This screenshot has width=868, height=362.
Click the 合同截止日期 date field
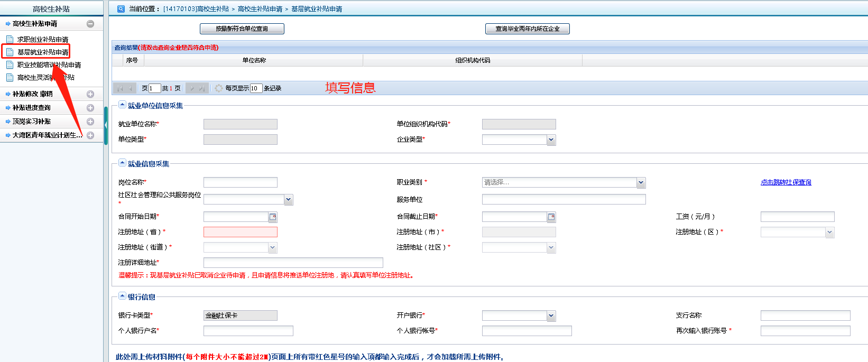tap(514, 217)
